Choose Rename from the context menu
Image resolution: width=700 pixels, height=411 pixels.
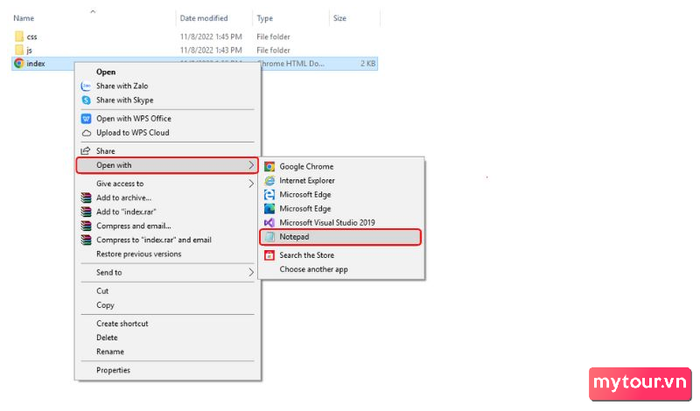coord(110,352)
